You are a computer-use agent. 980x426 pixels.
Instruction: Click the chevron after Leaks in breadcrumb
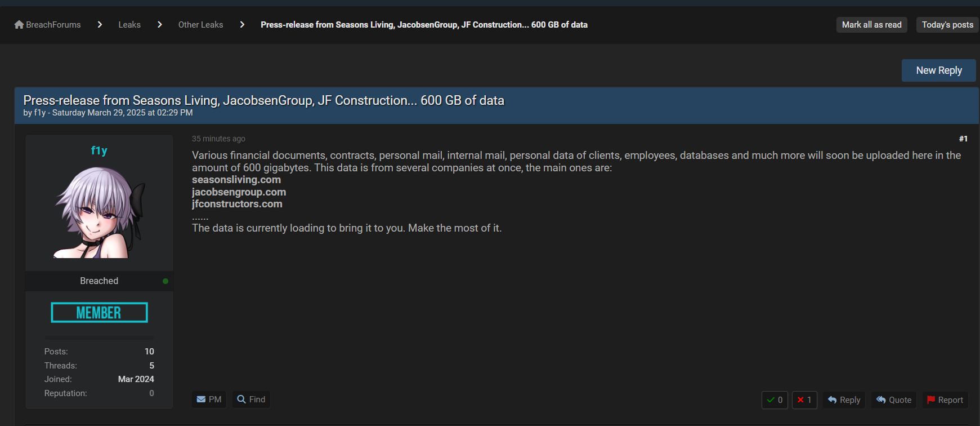[160, 25]
